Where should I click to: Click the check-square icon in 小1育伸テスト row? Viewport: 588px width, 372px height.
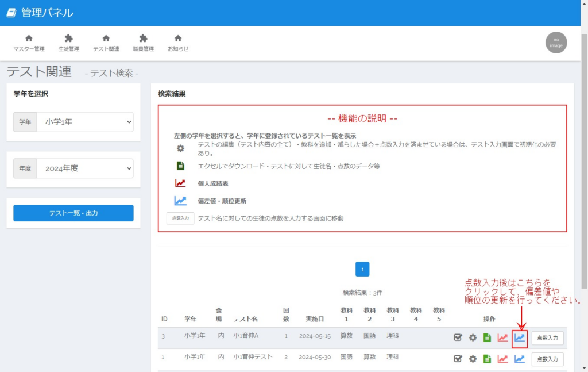point(458,359)
